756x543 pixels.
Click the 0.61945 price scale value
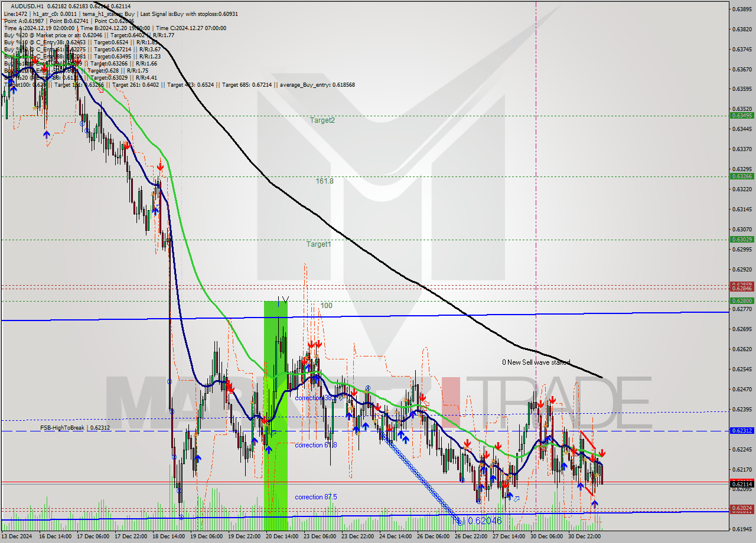742,529
